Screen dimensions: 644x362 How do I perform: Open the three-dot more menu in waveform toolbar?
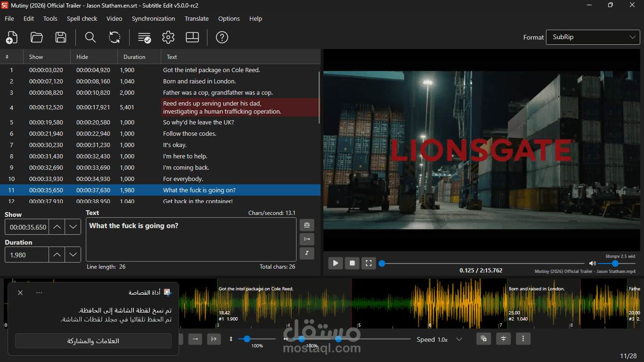click(523, 338)
